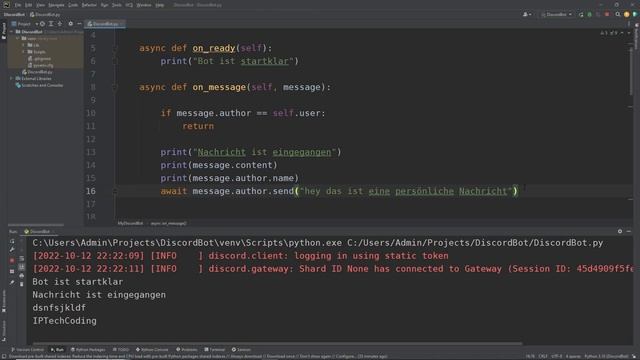The width and height of the screenshot is (640, 360).
Task: Open Project panel settings gear
Action: pyautogui.click(x=71, y=24)
